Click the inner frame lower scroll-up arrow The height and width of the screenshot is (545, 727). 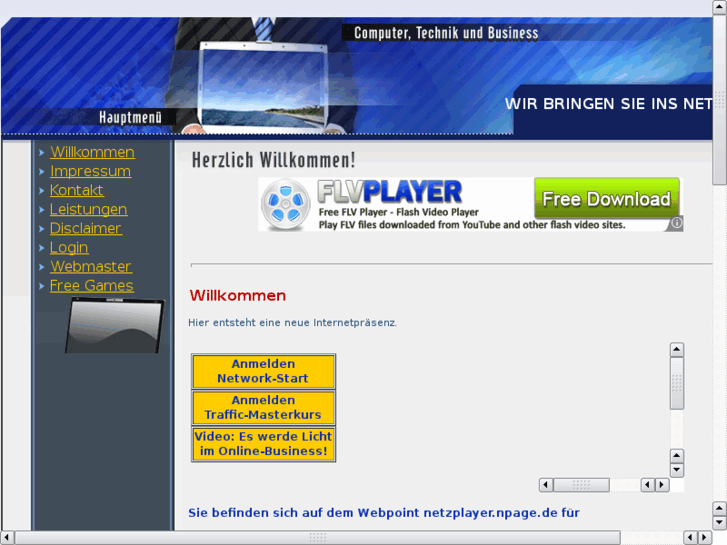(x=677, y=456)
